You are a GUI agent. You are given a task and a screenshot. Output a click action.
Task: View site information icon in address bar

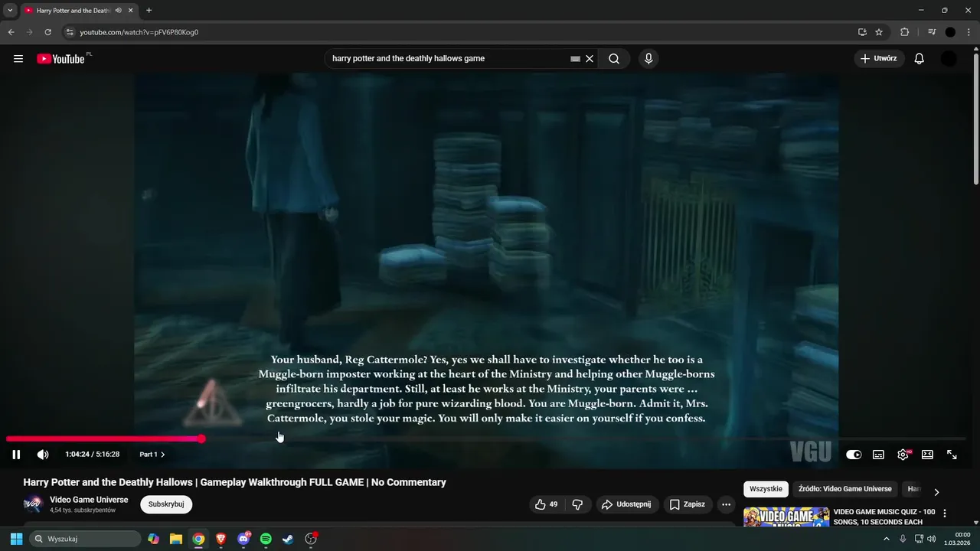[70, 32]
